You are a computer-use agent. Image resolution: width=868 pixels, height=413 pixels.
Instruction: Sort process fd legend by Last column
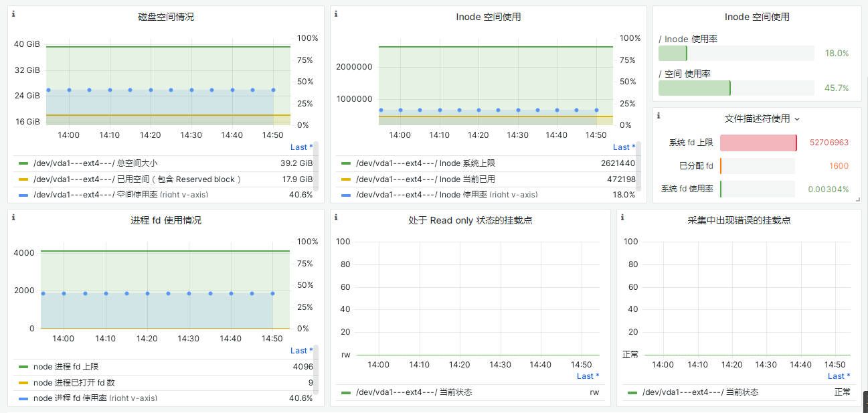301,351
